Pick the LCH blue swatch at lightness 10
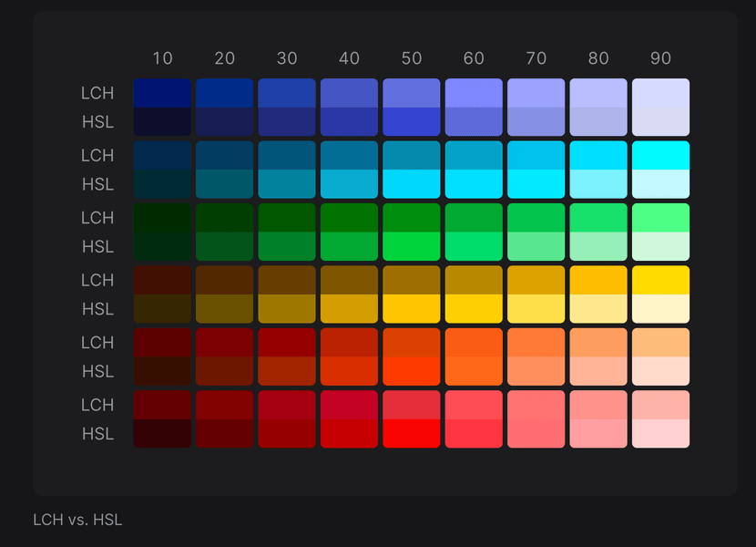 pos(162,93)
